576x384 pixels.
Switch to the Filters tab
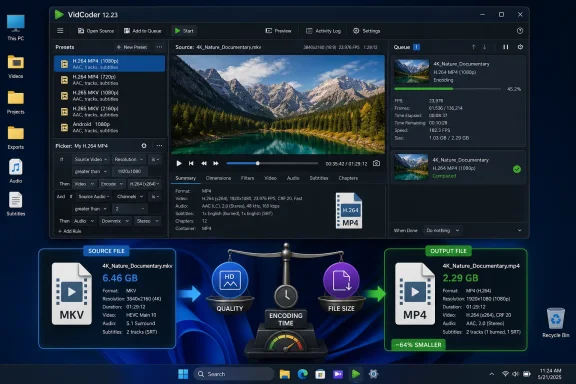click(x=247, y=178)
